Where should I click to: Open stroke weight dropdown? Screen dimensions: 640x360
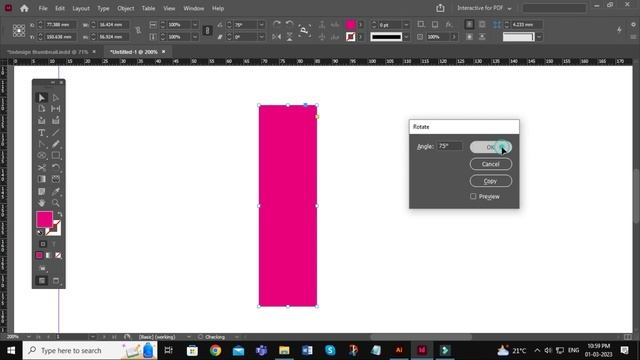[x=406, y=24]
